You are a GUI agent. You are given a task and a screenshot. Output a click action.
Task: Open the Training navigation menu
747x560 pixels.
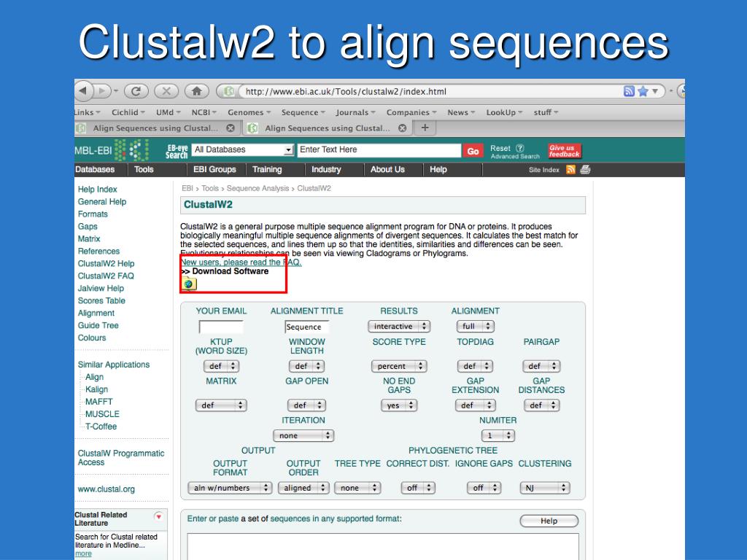[267, 169]
